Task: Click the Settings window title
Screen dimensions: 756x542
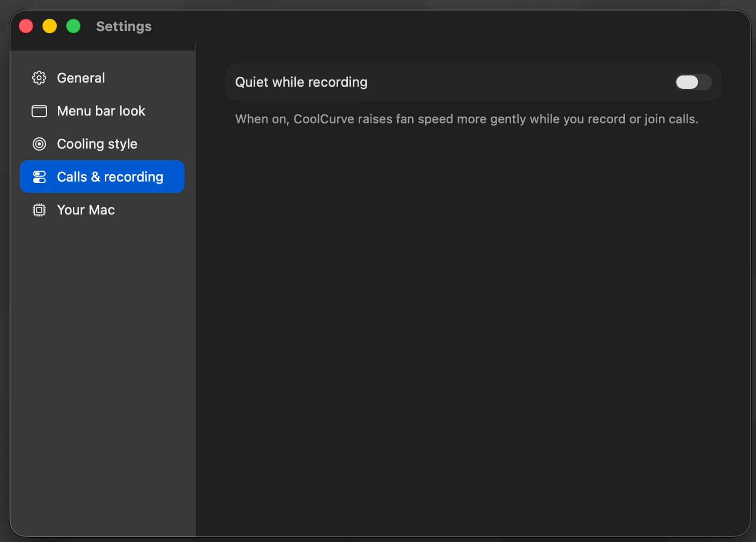Action: [x=124, y=26]
